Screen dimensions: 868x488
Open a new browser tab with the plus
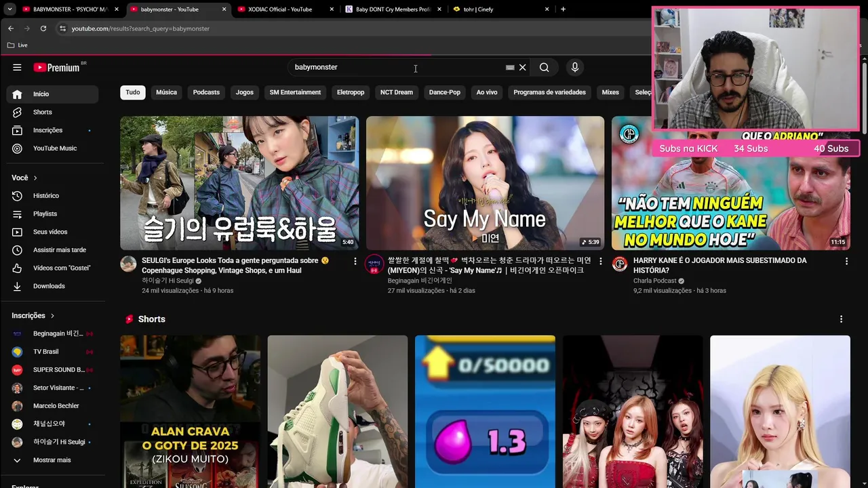563,9
